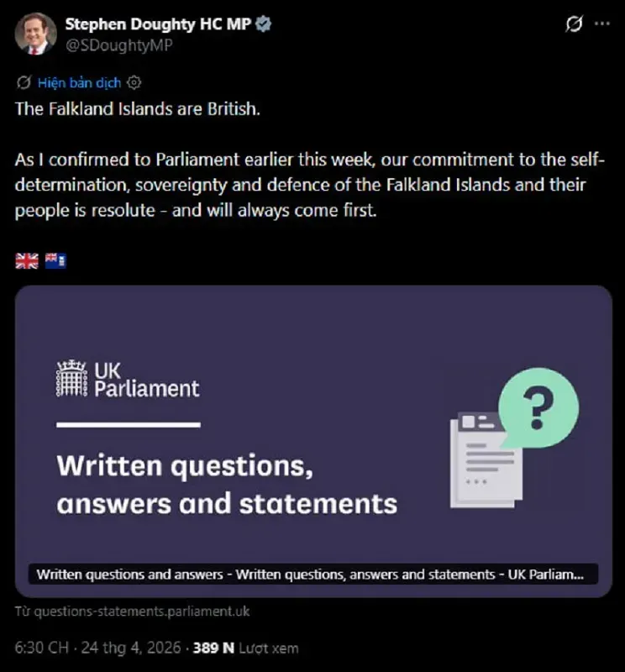Screen dimensions: 625x672
Task: Open the Grok slashed-circle icon
Action: 575,24
